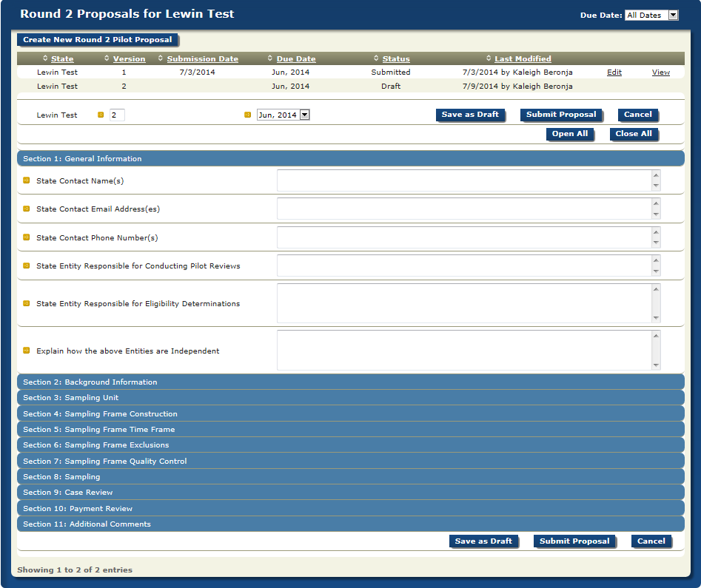
Task: Expand Section 7: Sampling Frame Quality Control
Action: coord(351,461)
